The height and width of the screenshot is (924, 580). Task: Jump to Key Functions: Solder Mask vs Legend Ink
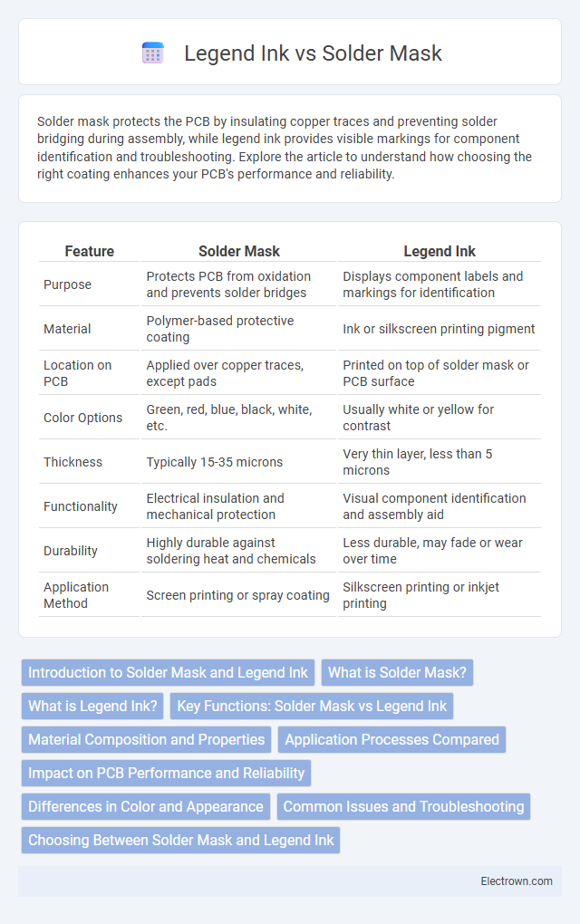point(312,706)
